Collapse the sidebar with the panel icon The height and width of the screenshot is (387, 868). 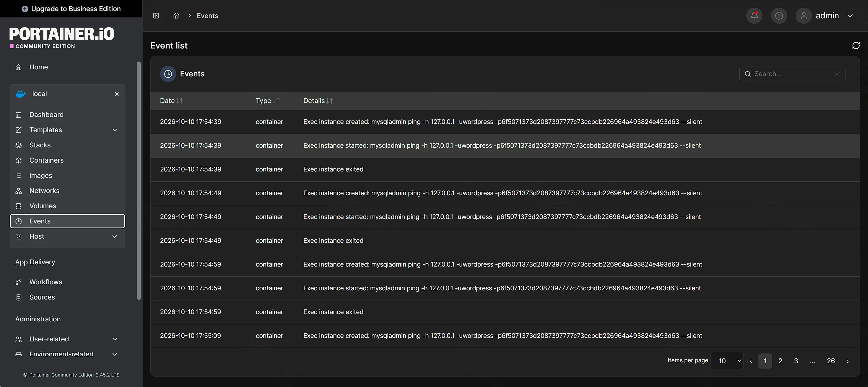(x=156, y=16)
